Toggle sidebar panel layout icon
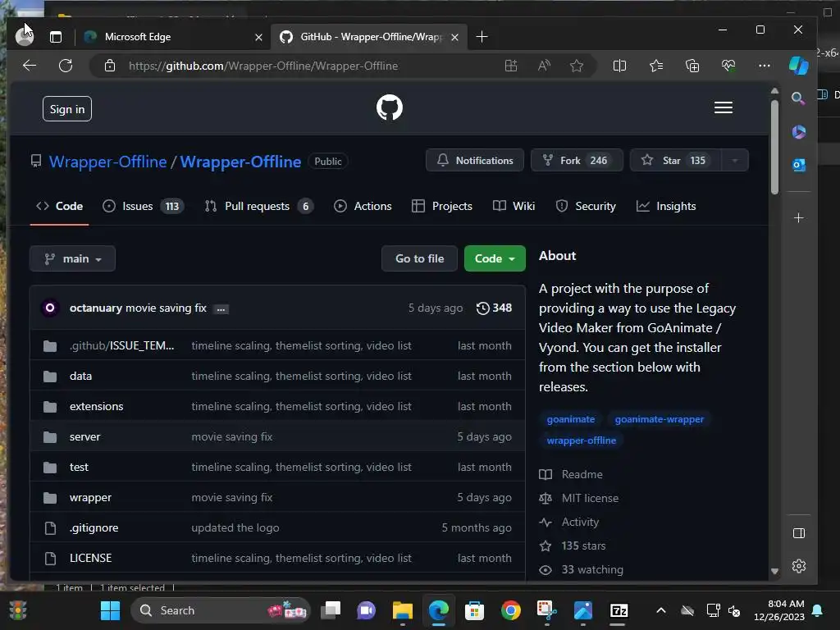The height and width of the screenshot is (630, 840). pos(798,533)
